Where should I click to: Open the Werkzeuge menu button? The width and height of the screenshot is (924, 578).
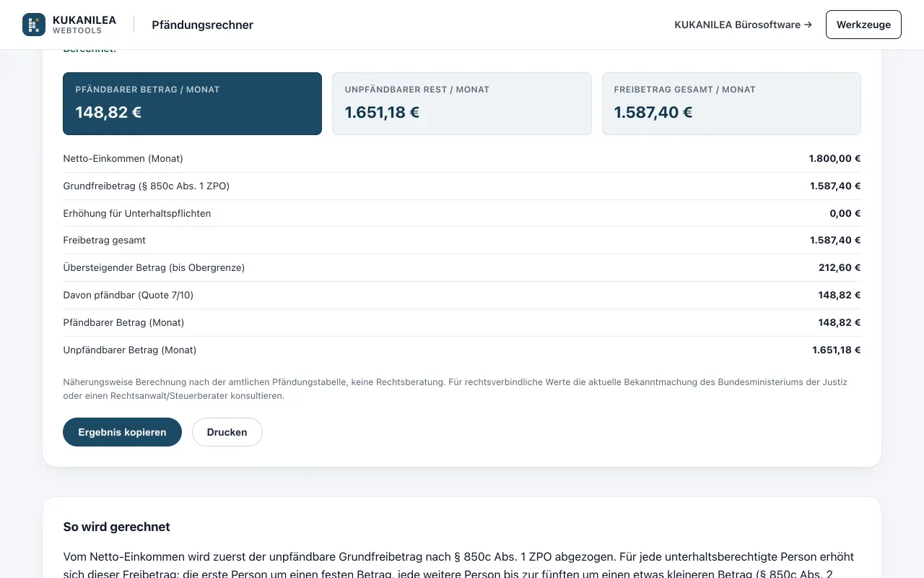click(863, 25)
